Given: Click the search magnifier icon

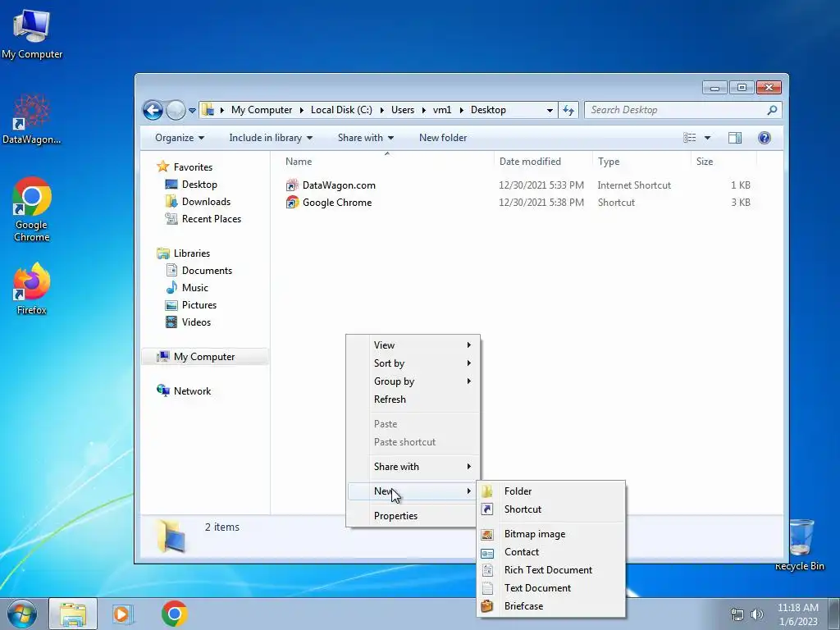Looking at the screenshot, I should 772,111.
